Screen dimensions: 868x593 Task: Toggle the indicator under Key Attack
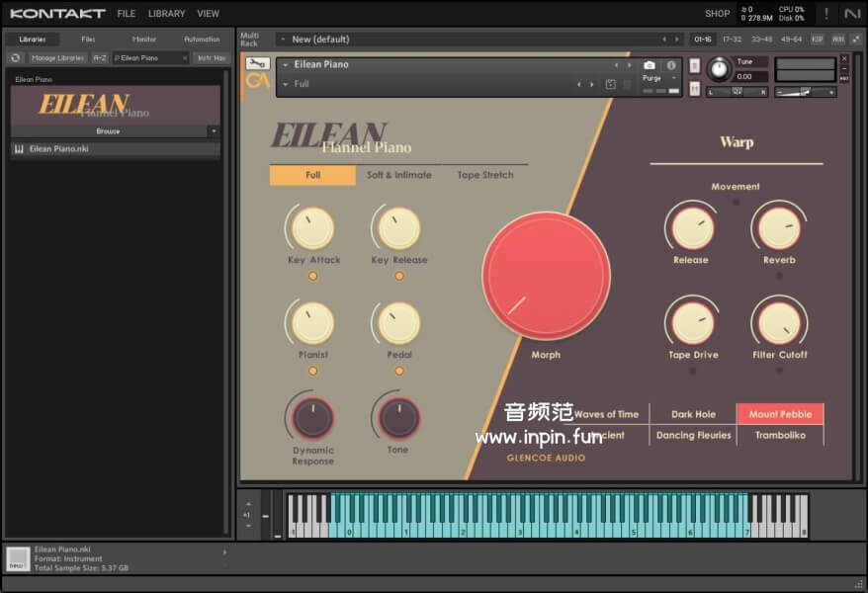click(x=313, y=276)
